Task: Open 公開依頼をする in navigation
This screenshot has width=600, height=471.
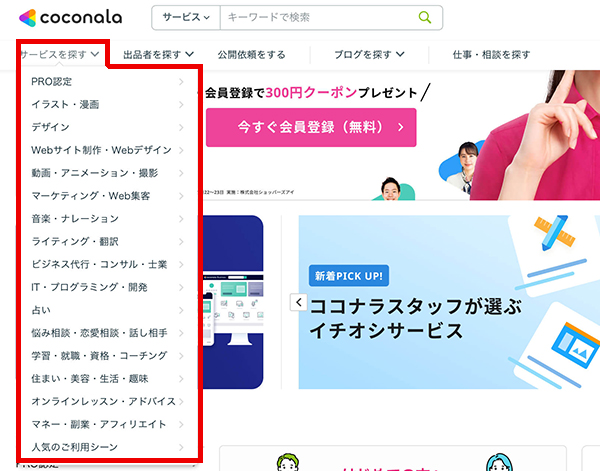Action: click(x=251, y=55)
